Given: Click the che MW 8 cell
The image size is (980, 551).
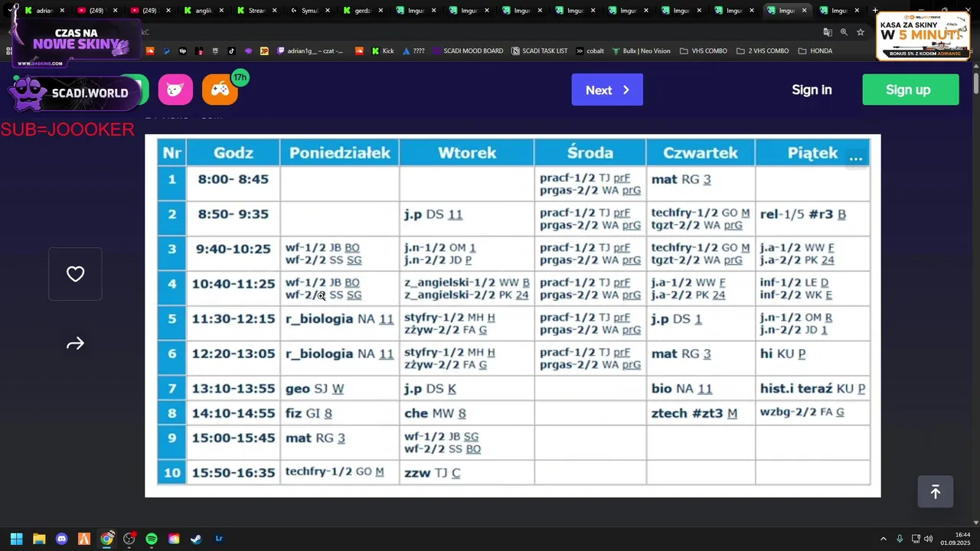Looking at the screenshot, I should point(467,413).
